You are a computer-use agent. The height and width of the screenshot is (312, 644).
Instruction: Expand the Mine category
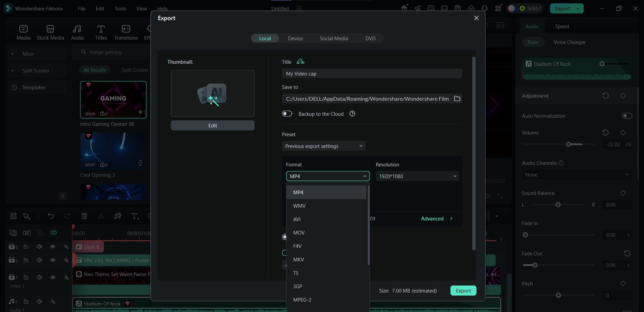pyautogui.click(x=12, y=54)
